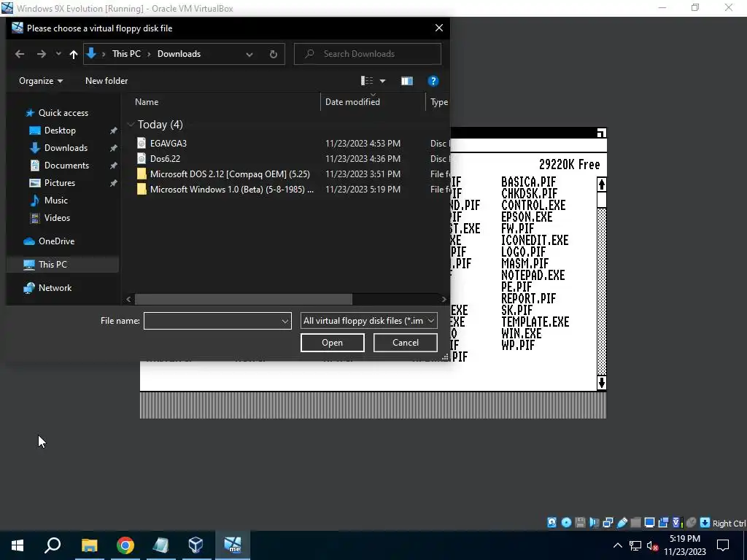Click the Windows 1.0 scroll up arrow
Image resolution: width=747 pixels, height=560 pixels.
(x=602, y=184)
